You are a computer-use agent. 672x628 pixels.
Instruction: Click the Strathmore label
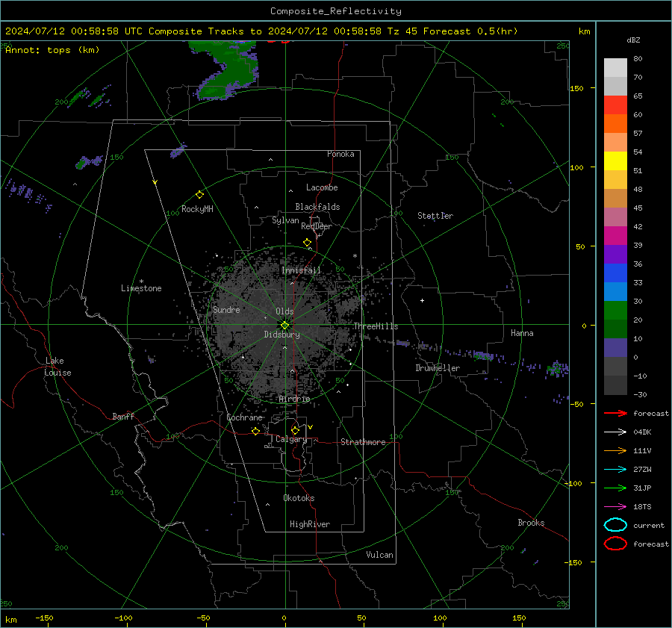[363, 442]
